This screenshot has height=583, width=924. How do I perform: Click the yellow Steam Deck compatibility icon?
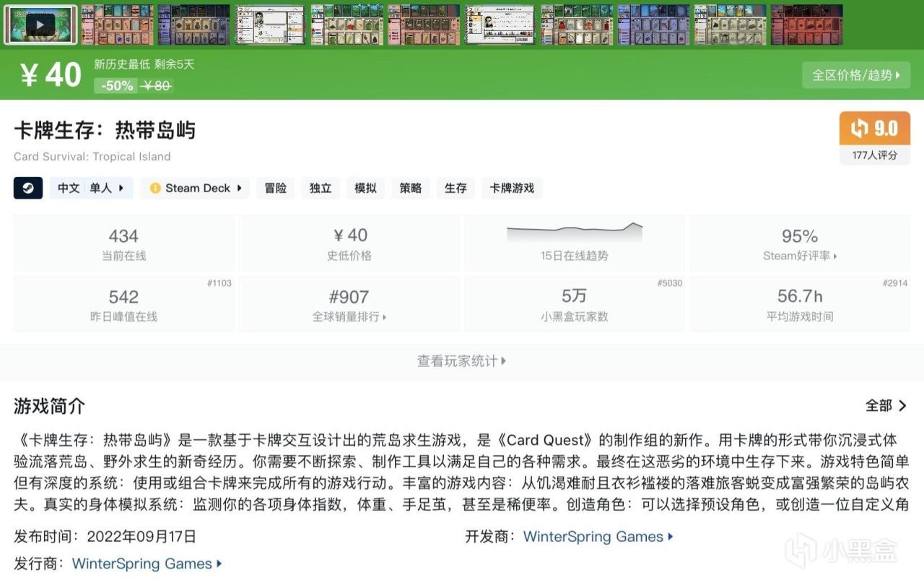click(155, 188)
